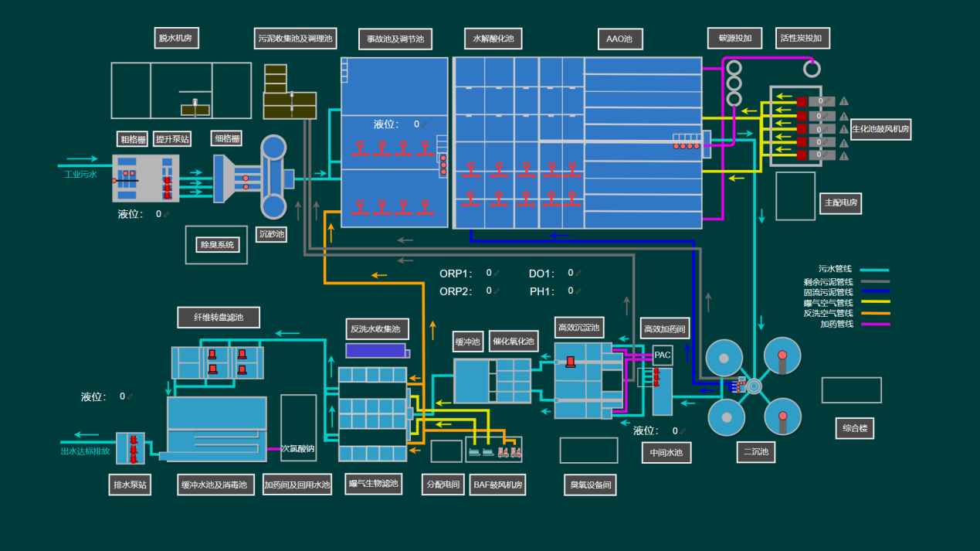Open the 事故池及调节池 view

(395, 39)
